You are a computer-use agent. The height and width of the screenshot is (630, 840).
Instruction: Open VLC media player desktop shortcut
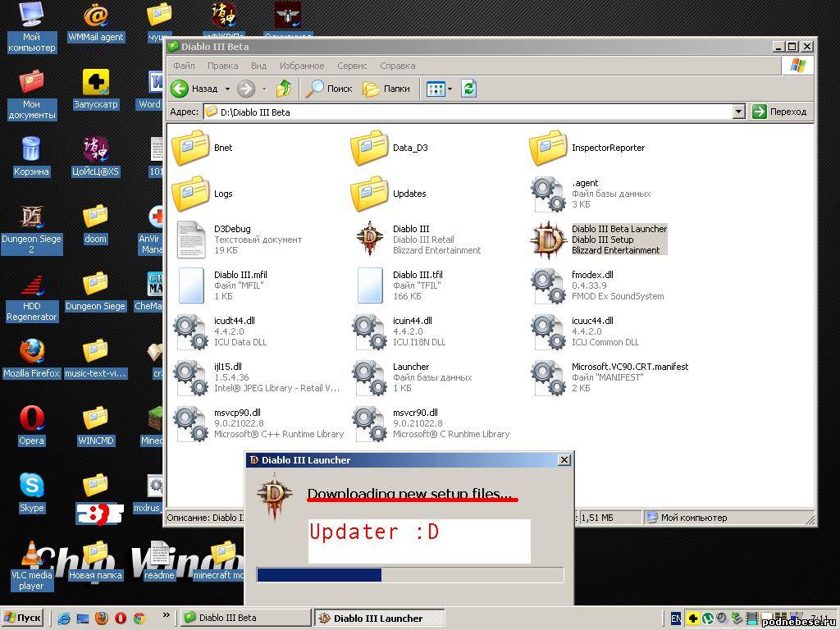coord(32,566)
